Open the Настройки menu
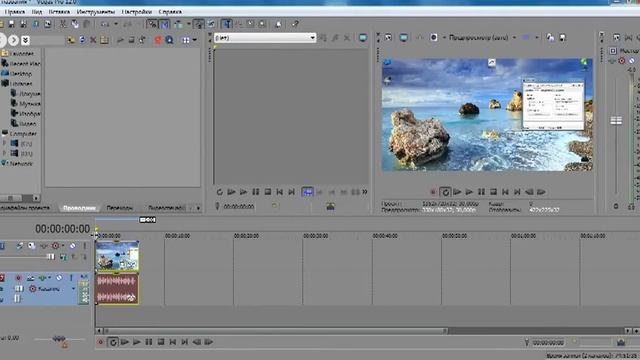Viewport: 640px width, 360px height. (x=137, y=12)
